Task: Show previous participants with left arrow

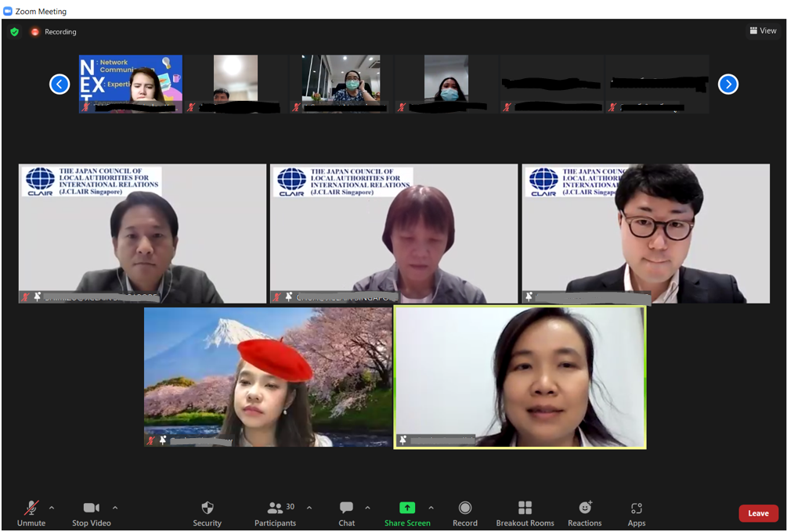Action: (x=60, y=84)
